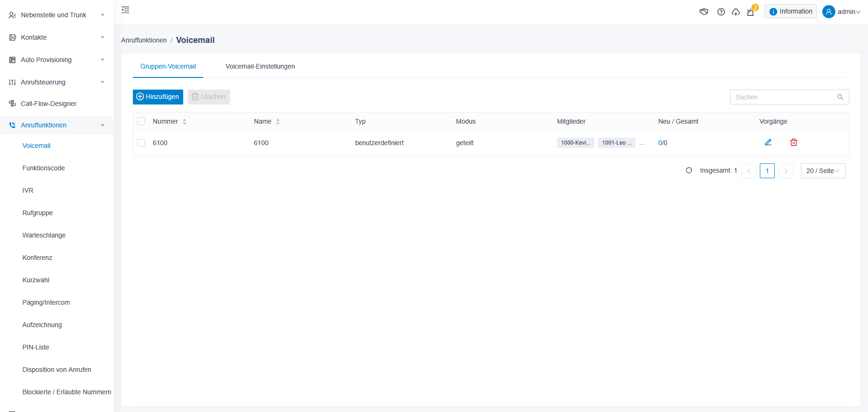Show more members via the ellipsis in row 6100
The image size is (868, 412).
click(642, 143)
